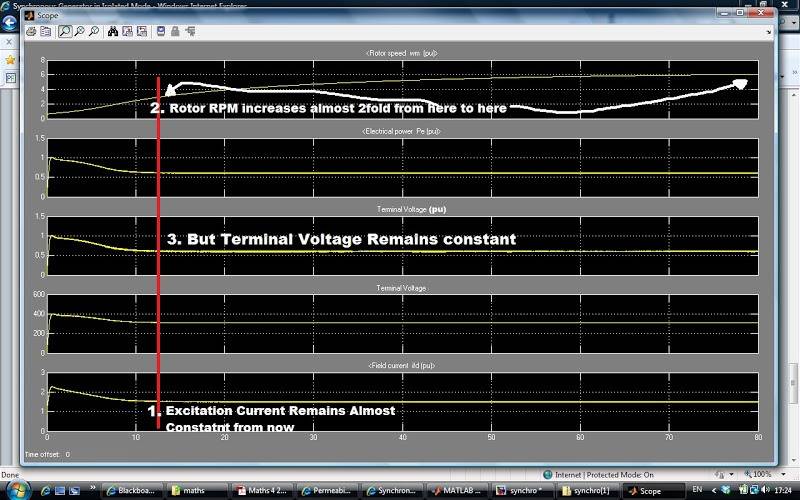Expand Quick Launch overflow chevron

[x=93, y=488]
